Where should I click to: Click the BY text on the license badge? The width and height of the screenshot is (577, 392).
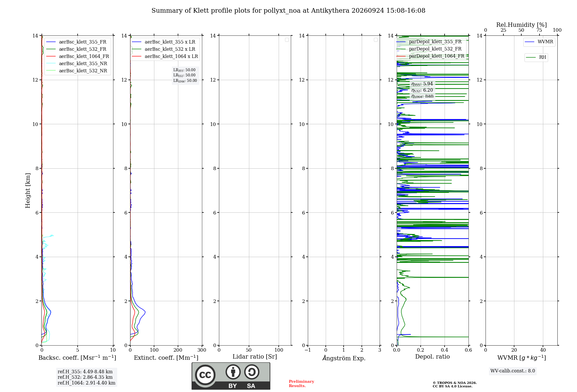point(233,386)
